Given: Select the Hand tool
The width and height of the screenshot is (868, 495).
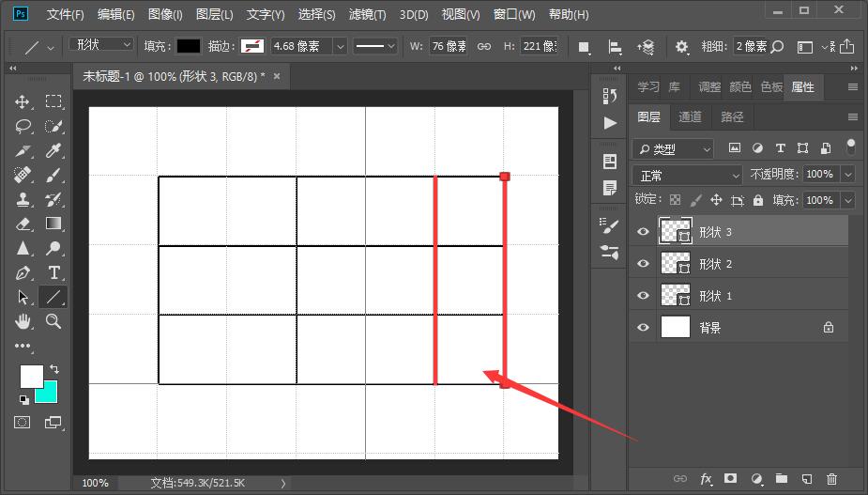Looking at the screenshot, I should pos(23,321).
